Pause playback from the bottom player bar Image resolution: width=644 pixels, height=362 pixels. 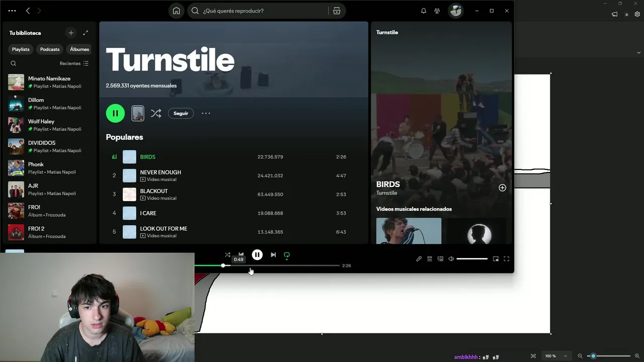pos(257,255)
